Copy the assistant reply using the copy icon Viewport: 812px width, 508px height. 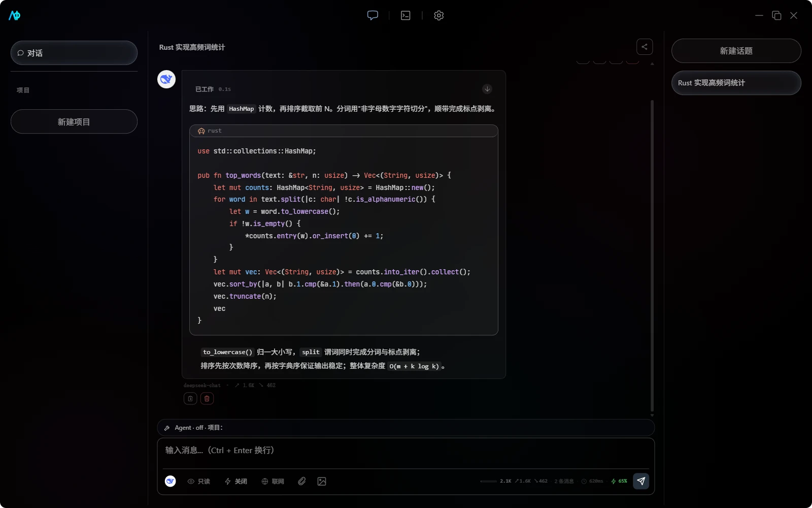190,399
